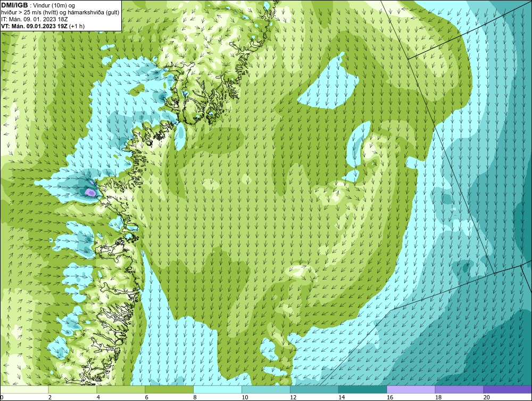This screenshot has height=401, width=532.
Task: Click the 10–12 m/s legend color swatch
Action: click(x=266, y=389)
